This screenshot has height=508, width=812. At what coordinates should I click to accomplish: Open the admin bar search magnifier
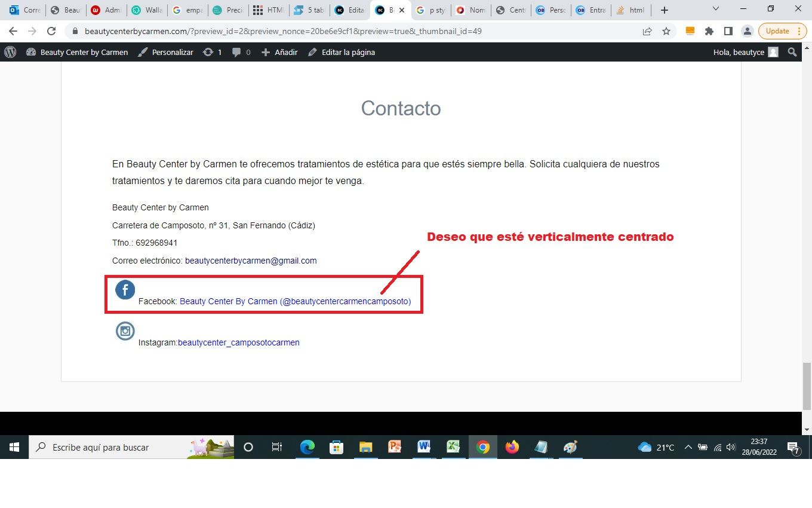click(792, 52)
